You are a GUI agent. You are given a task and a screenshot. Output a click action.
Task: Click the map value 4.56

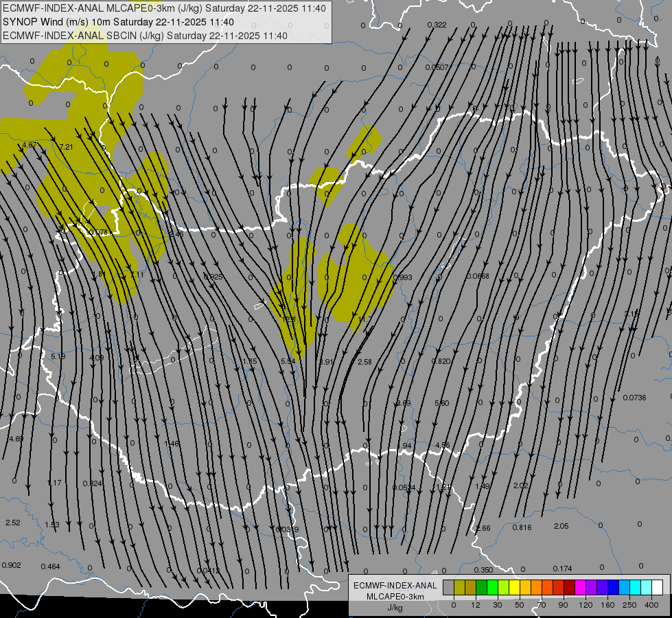[x=442, y=445]
